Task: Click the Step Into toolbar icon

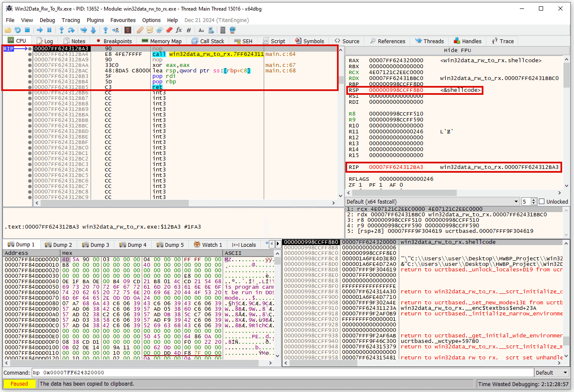Action: (x=61, y=30)
